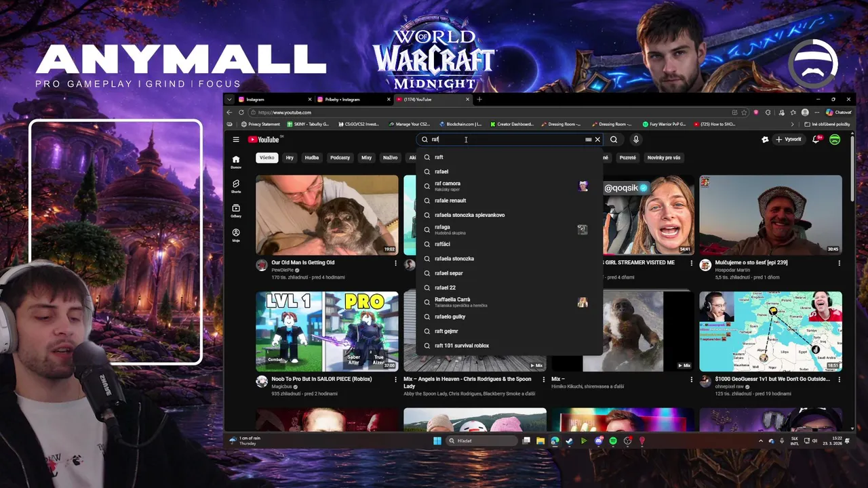Viewport: 868px width, 488px height.
Task: Open the on-screen keyboard icon in search box
Action: coord(588,140)
